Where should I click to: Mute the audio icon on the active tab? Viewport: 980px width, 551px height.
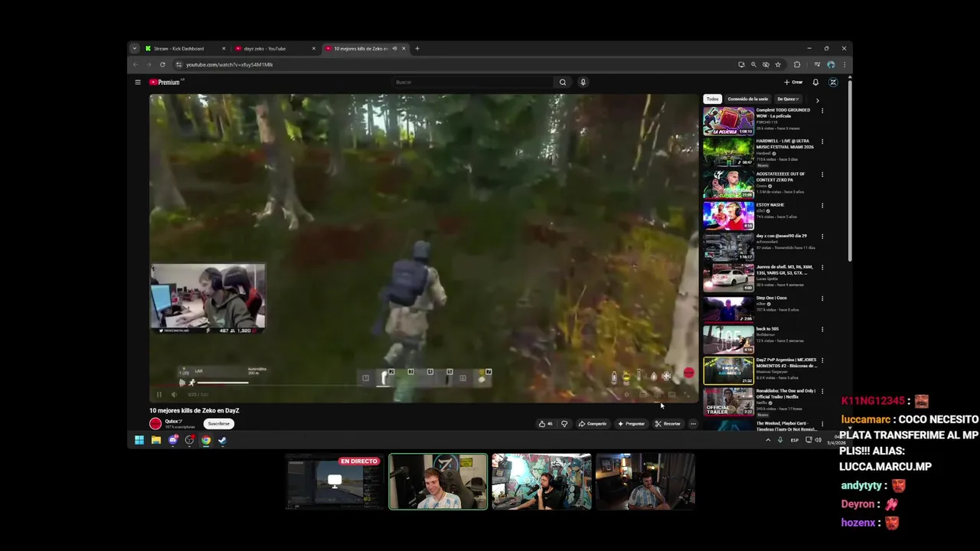click(395, 48)
